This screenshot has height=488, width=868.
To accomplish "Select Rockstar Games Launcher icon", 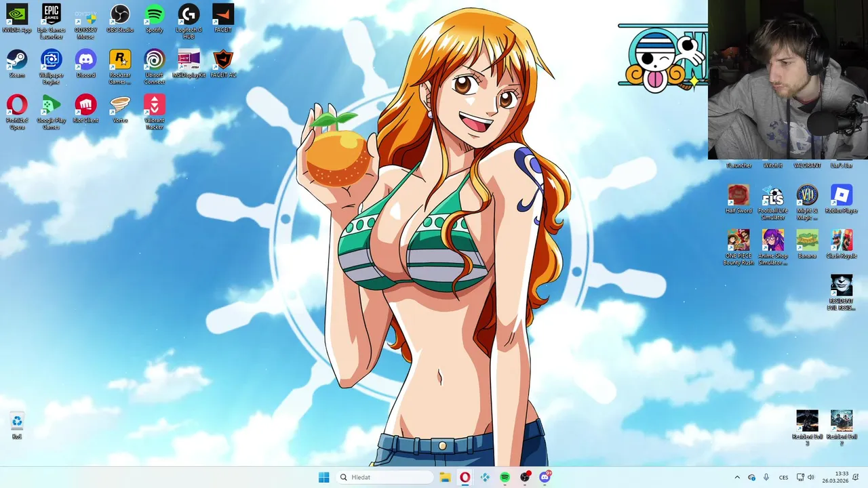I will [x=120, y=66].
